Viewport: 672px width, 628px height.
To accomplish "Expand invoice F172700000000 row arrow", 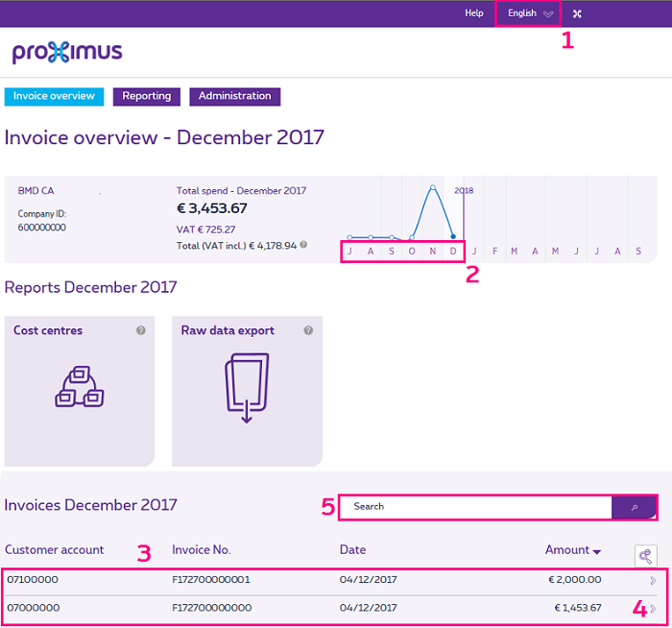I will pyautogui.click(x=653, y=608).
